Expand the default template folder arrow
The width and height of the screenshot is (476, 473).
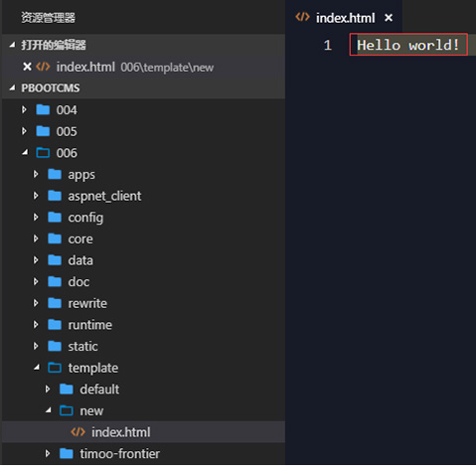[x=48, y=390]
